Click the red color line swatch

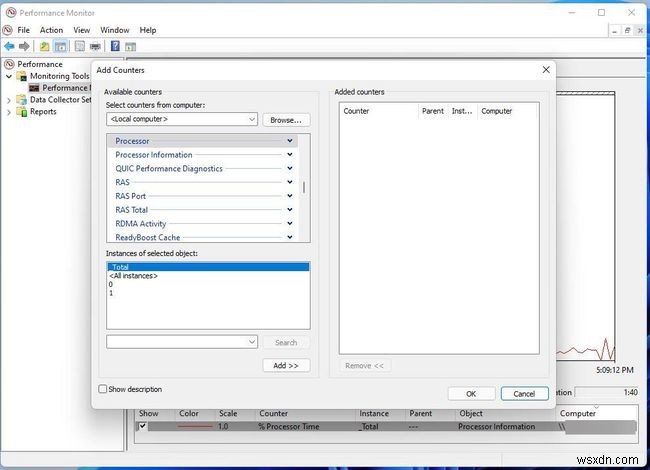coord(195,426)
